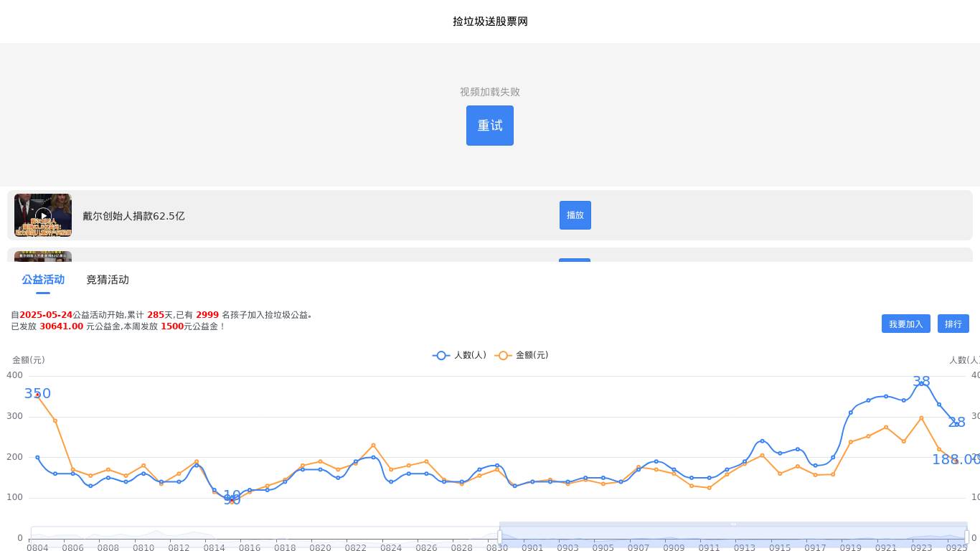The width and height of the screenshot is (980, 551).
Task: Click the blue low point labeled 10
Action: [232, 498]
